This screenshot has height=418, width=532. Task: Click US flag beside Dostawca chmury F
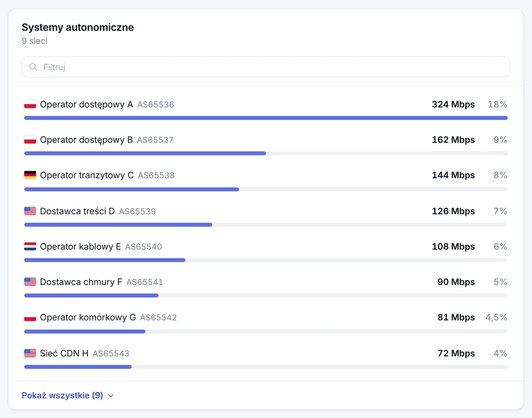point(30,282)
